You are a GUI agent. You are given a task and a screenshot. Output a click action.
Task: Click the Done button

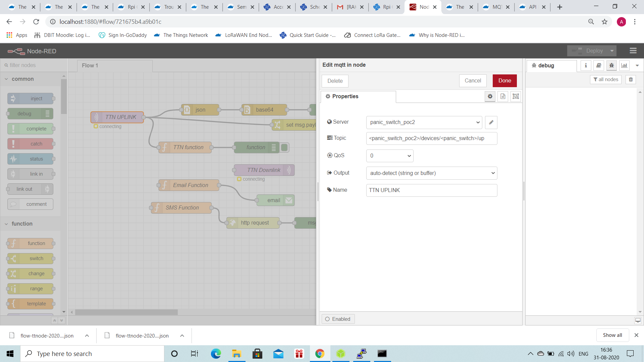(x=504, y=81)
